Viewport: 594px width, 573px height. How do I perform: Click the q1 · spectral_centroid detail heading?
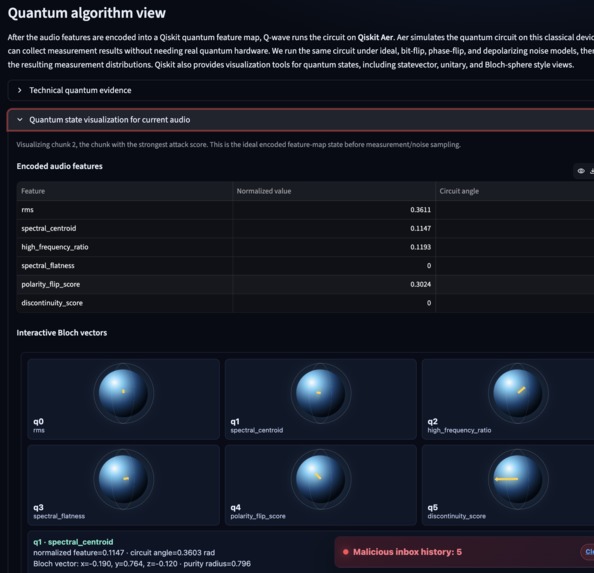click(73, 542)
